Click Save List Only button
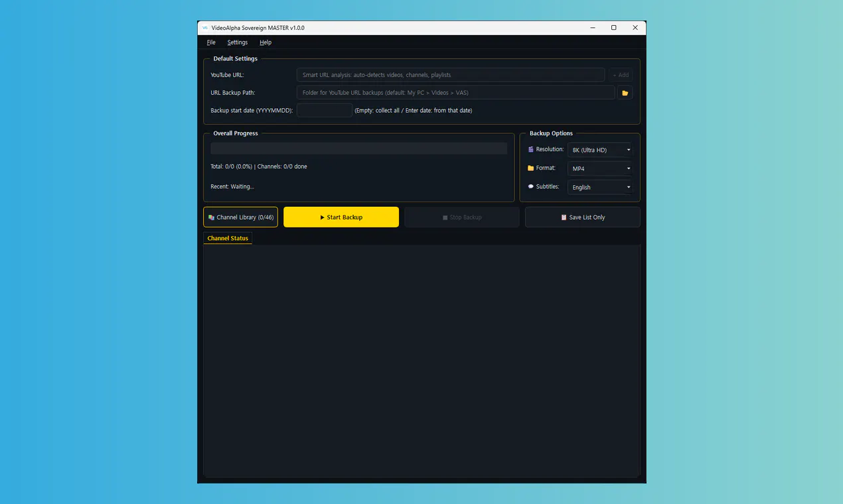 pos(582,218)
